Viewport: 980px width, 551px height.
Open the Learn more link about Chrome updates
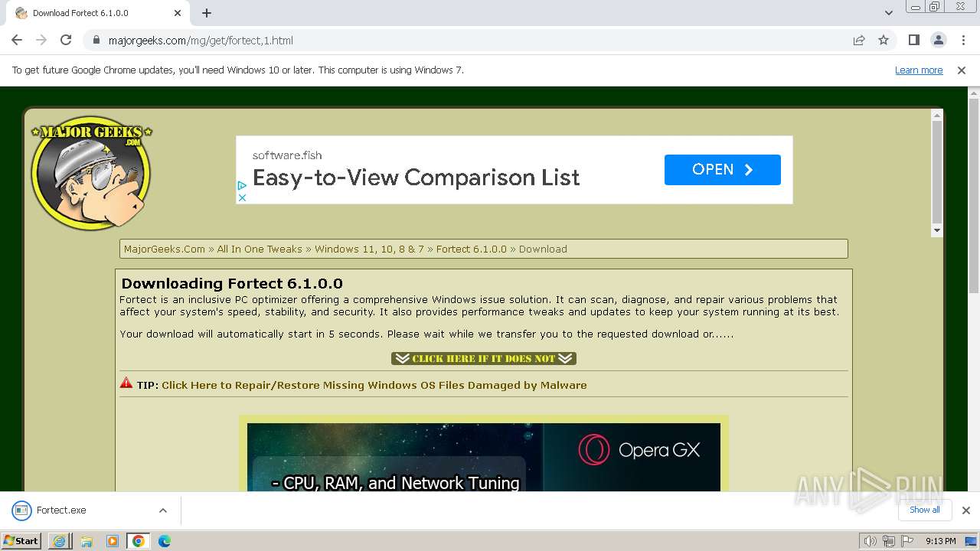(x=919, y=70)
